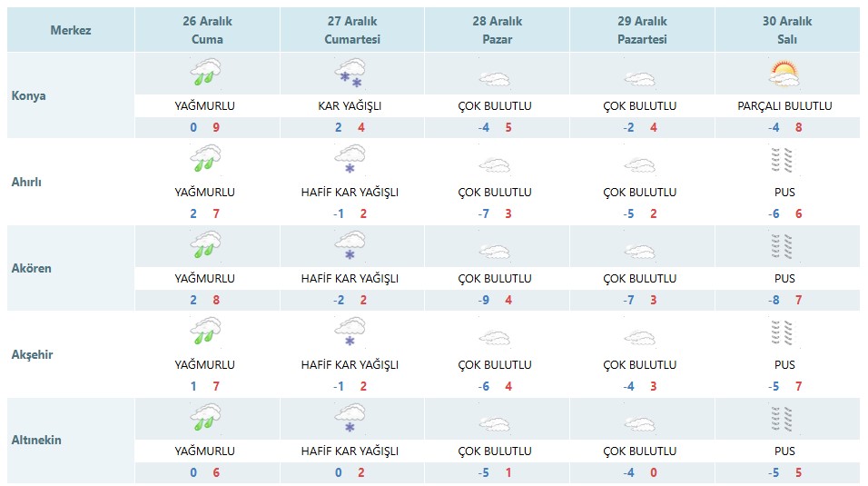Click Konya's PARÇALI BULUTLU forecast text
868x486 pixels.
click(x=785, y=106)
